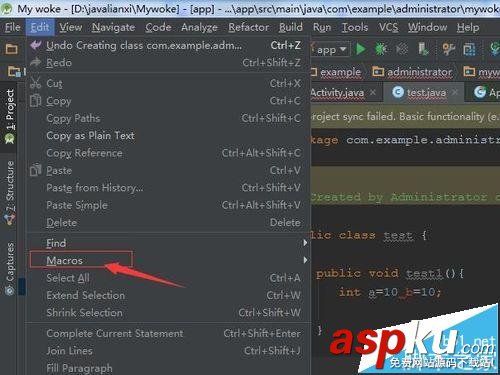Choose Paste from History entry
The image size is (500, 375).
point(168,187)
